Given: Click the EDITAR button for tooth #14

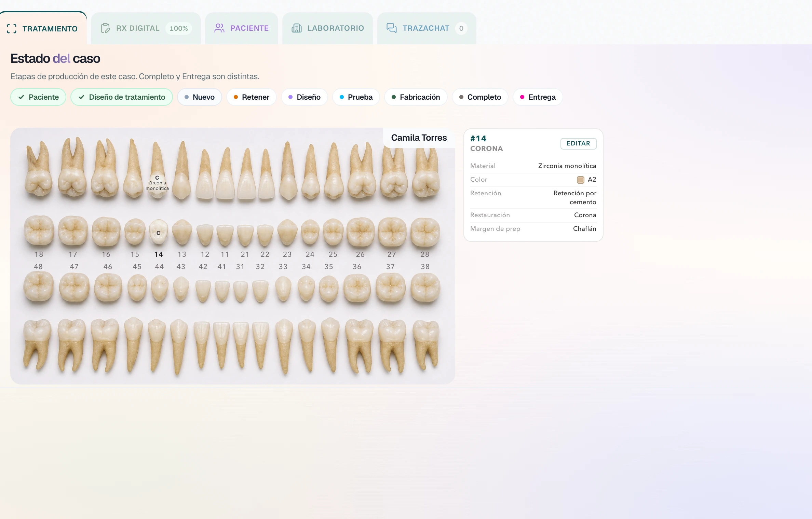Looking at the screenshot, I should click(578, 143).
